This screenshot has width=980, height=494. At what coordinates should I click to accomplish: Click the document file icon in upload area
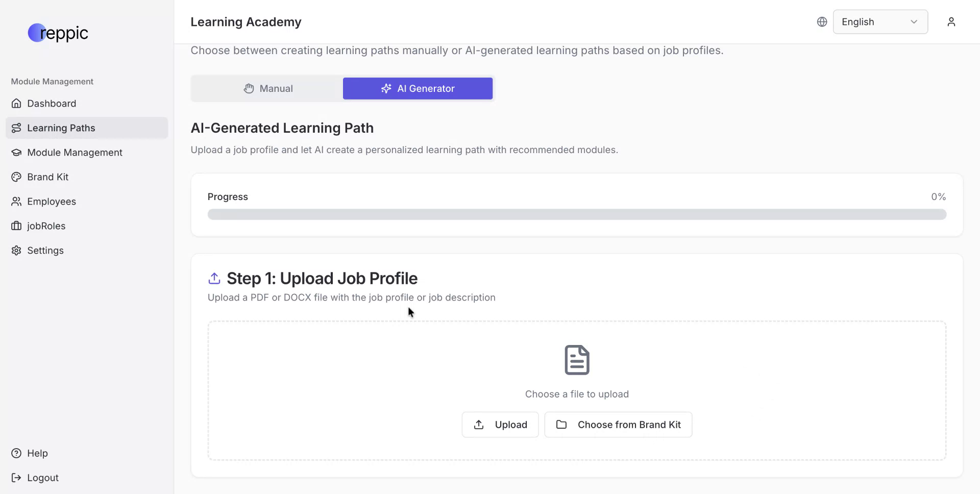pos(577,360)
